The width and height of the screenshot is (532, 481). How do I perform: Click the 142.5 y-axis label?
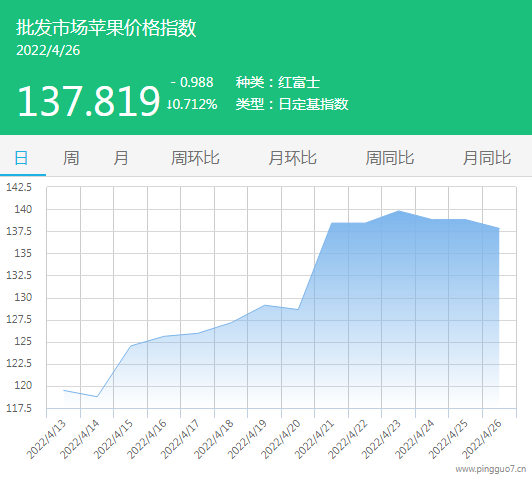[x=19, y=187]
